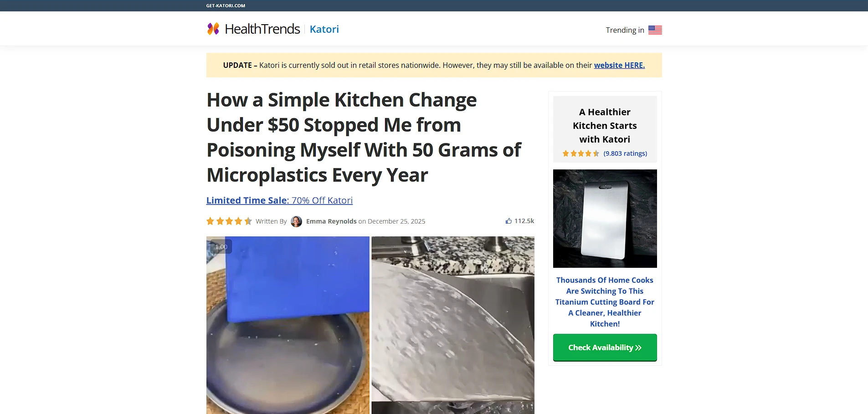Click the sidebar star rating icons

[581, 153]
